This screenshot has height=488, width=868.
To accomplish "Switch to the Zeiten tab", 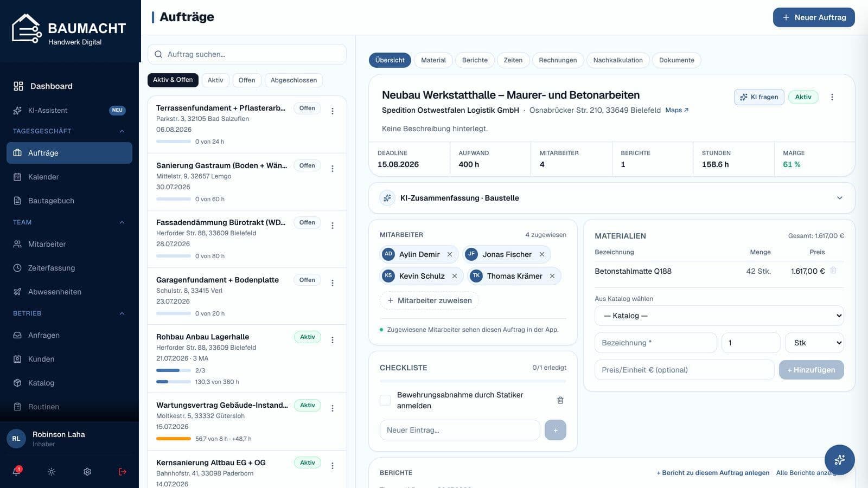I will [x=513, y=60].
